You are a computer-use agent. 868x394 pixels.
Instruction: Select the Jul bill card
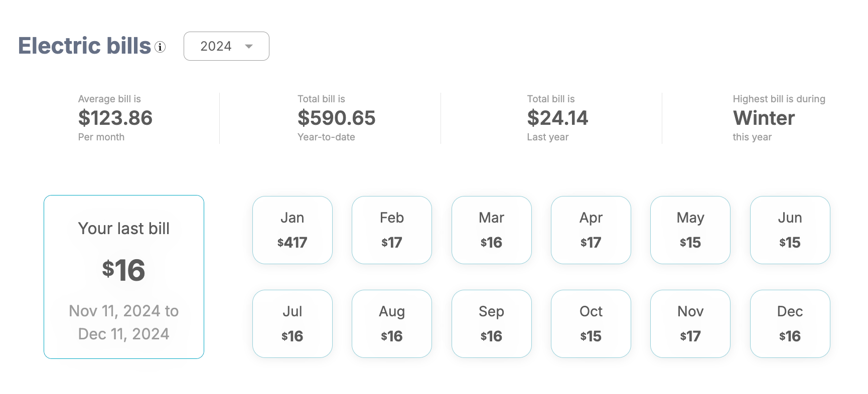[x=292, y=324]
